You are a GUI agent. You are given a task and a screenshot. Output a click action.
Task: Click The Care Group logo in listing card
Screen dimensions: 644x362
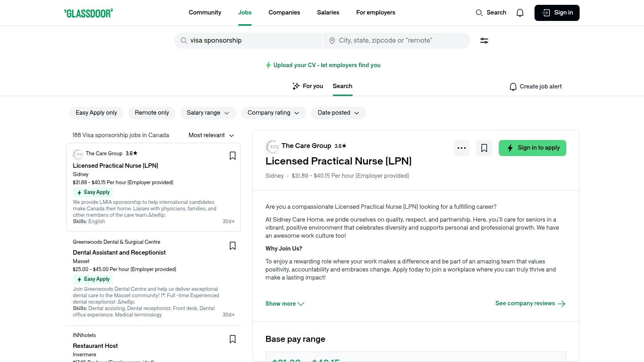pyautogui.click(x=78, y=154)
